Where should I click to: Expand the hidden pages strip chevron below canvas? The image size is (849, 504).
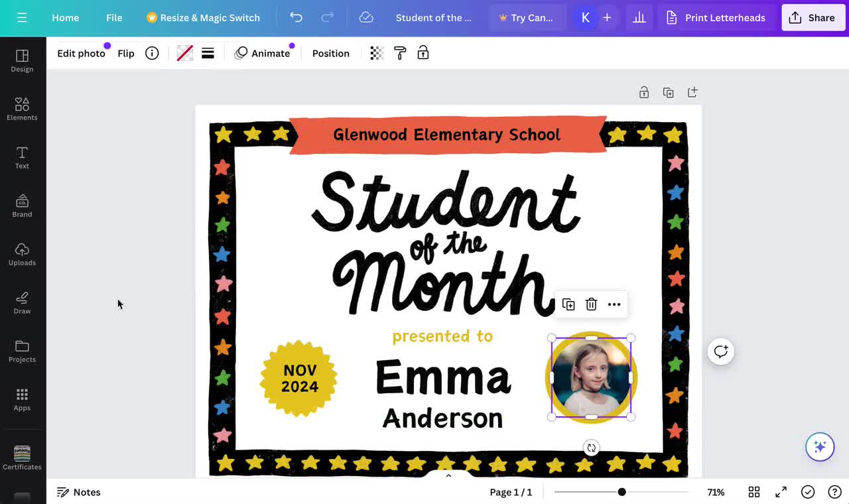[448, 475]
